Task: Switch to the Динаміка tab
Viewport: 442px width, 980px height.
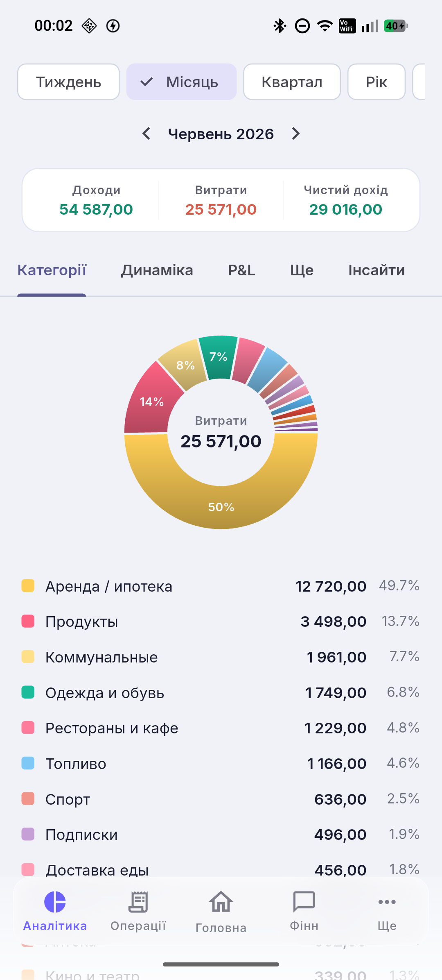Action: 157,270
